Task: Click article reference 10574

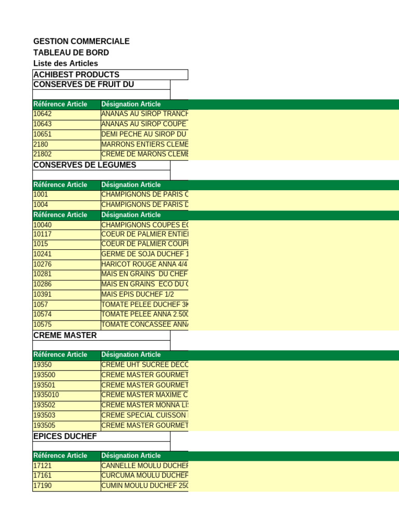Action: coord(66,315)
